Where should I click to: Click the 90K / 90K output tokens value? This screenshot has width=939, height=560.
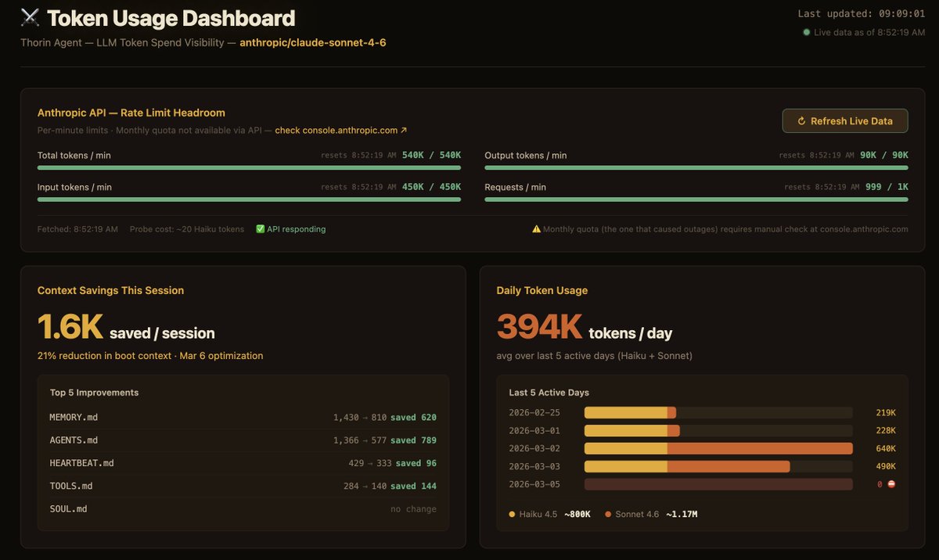(x=884, y=155)
